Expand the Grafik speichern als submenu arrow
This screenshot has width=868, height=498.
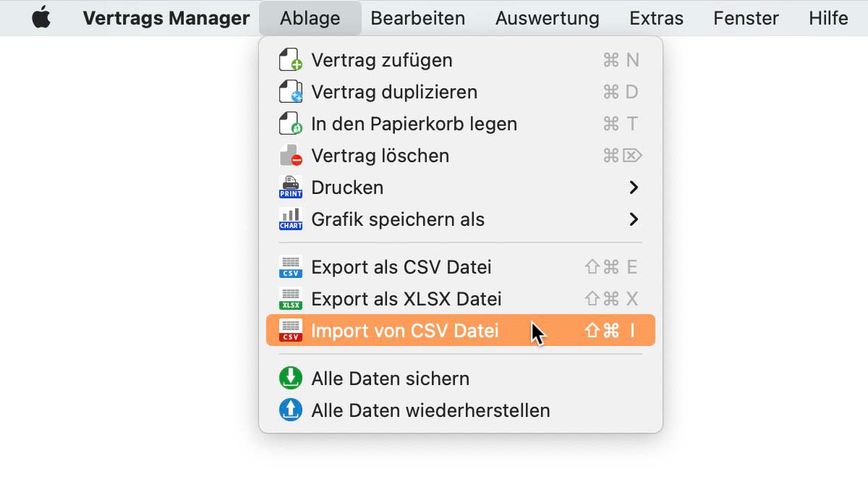634,219
